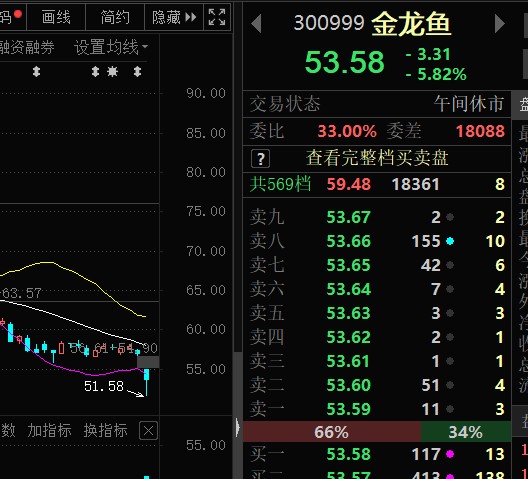This screenshot has height=479, width=528.
Task: Click the current price 53.58 header
Action: tap(344, 62)
